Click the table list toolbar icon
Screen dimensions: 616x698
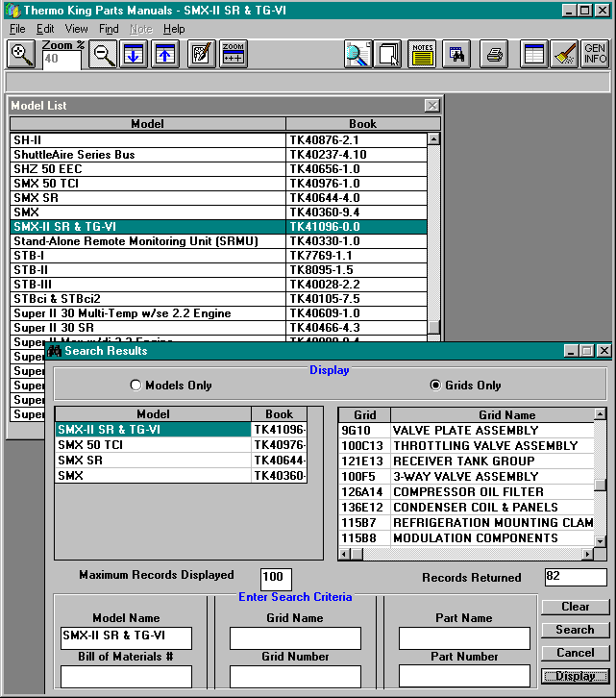coord(533,54)
